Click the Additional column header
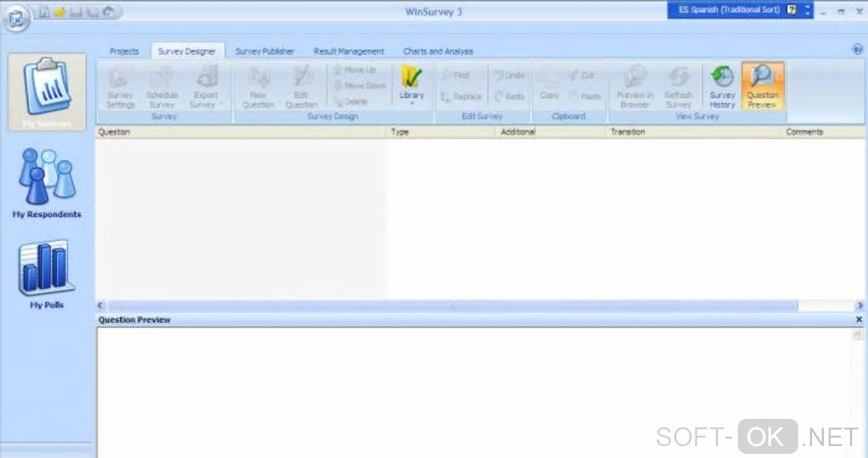Viewport: 868px width, 458px height. 551,132
